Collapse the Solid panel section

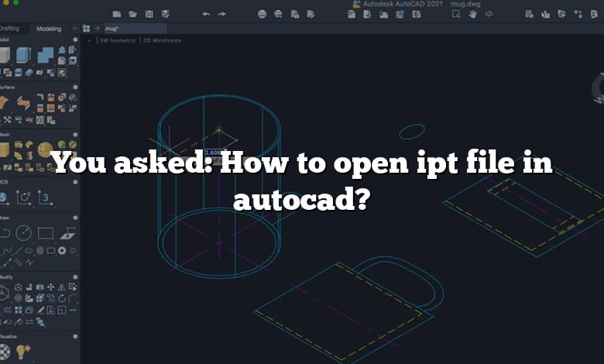pyautogui.click(x=76, y=39)
